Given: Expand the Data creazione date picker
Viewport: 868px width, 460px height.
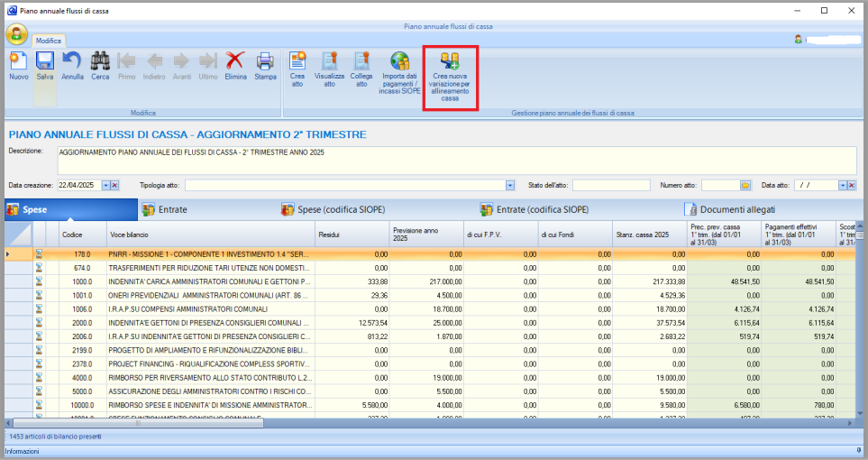Looking at the screenshot, I should [x=105, y=185].
